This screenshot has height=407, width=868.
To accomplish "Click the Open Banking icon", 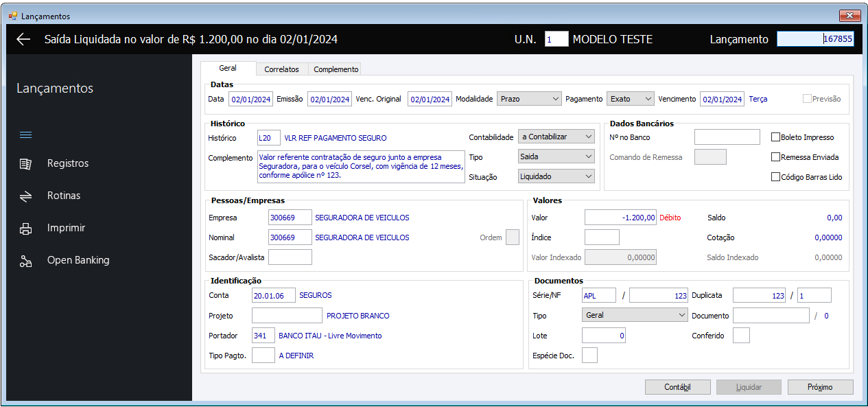I will (x=25, y=260).
